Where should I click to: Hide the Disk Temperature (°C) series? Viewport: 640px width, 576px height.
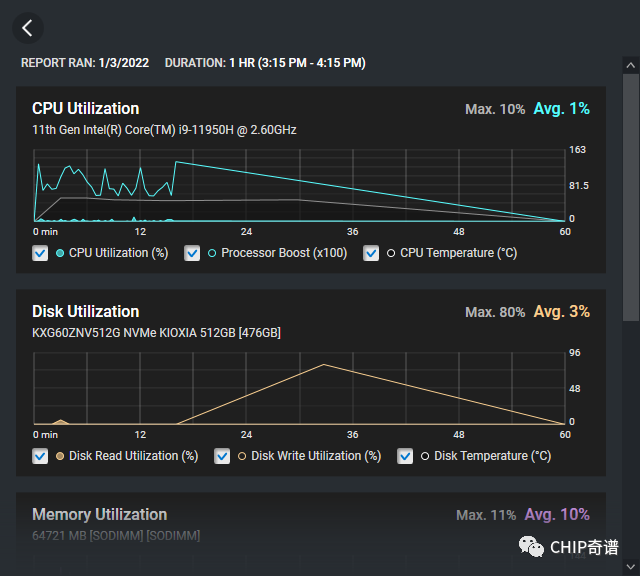405,456
